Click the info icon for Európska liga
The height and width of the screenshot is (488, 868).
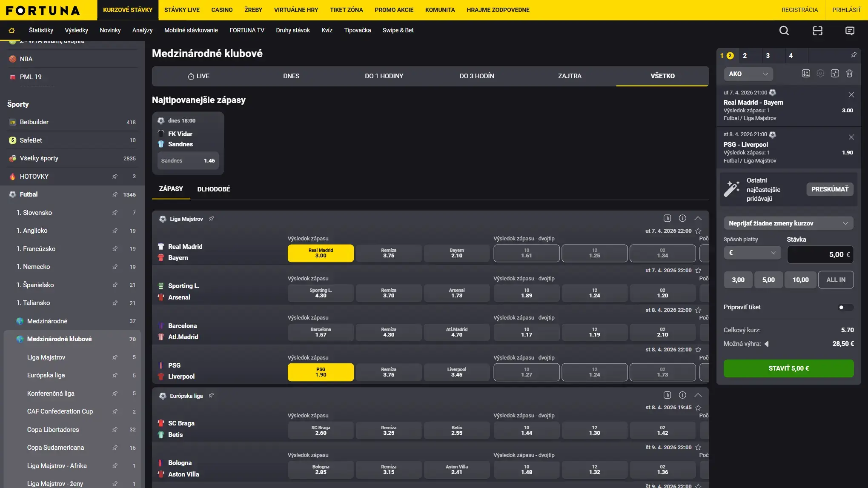682,395
